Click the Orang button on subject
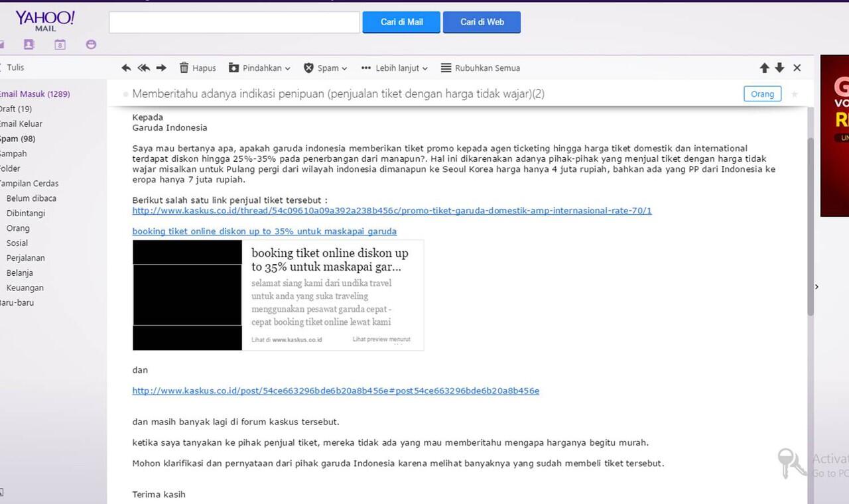 762,94
